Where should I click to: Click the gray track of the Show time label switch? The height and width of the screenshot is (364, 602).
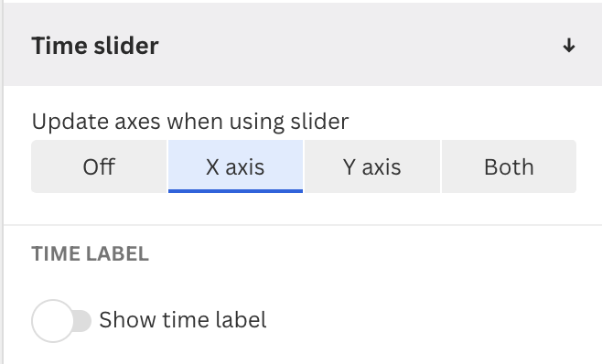[82, 321]
